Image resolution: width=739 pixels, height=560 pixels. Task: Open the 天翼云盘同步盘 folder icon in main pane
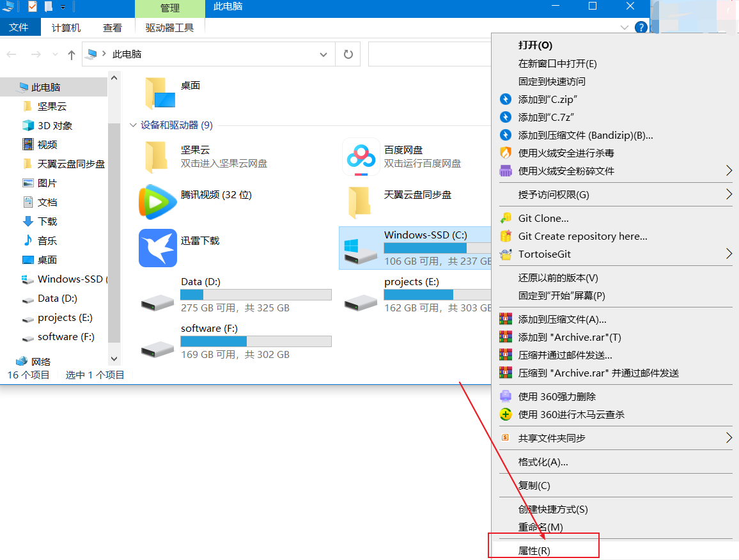click(359, 203)
